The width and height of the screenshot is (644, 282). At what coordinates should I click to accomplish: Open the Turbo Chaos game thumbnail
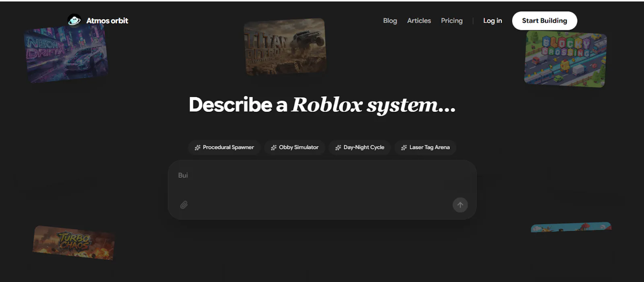point(74,243)
